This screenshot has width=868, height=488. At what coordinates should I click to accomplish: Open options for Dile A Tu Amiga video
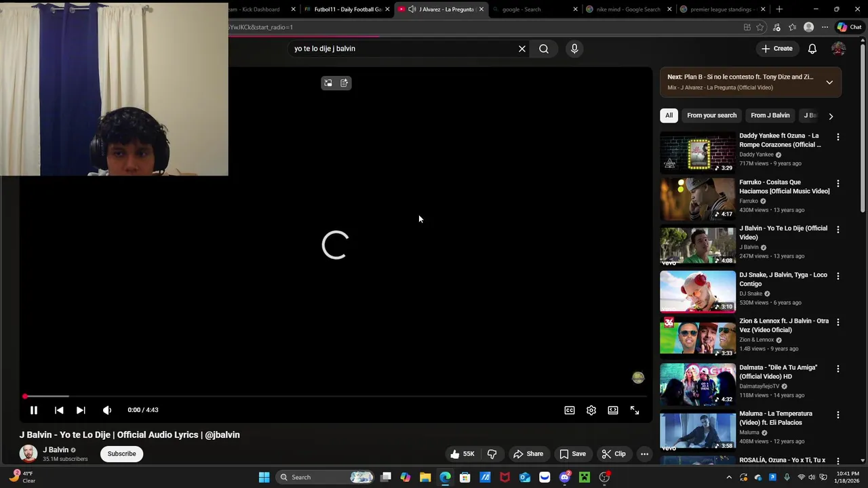(838, 369)
